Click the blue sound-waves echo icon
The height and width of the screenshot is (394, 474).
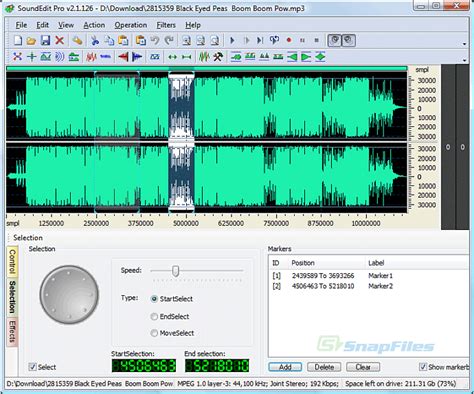click(x=60, y=57)
